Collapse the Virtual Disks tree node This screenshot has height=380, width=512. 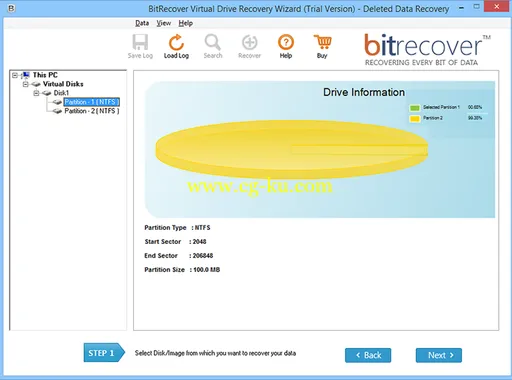click(25, 84)
